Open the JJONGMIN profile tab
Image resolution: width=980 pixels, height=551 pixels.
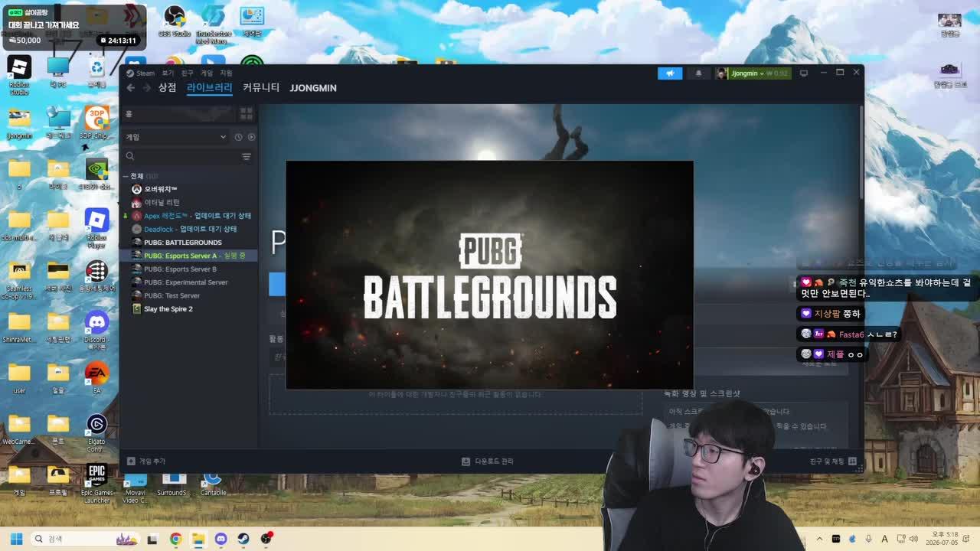pos(313,88)
